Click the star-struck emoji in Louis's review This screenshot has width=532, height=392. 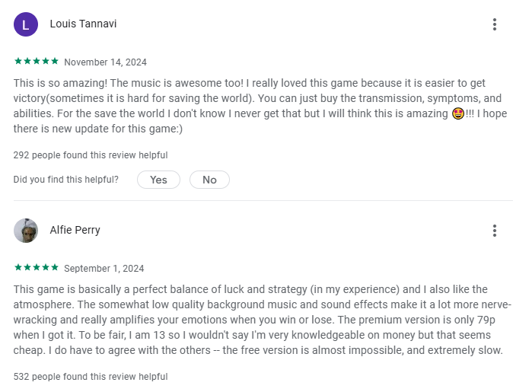(x=458, y=113)
